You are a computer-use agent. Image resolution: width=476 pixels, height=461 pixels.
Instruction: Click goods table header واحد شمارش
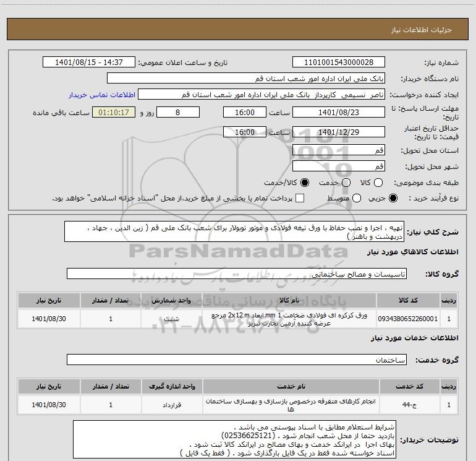pyautogui.click(x=171, y=301)
